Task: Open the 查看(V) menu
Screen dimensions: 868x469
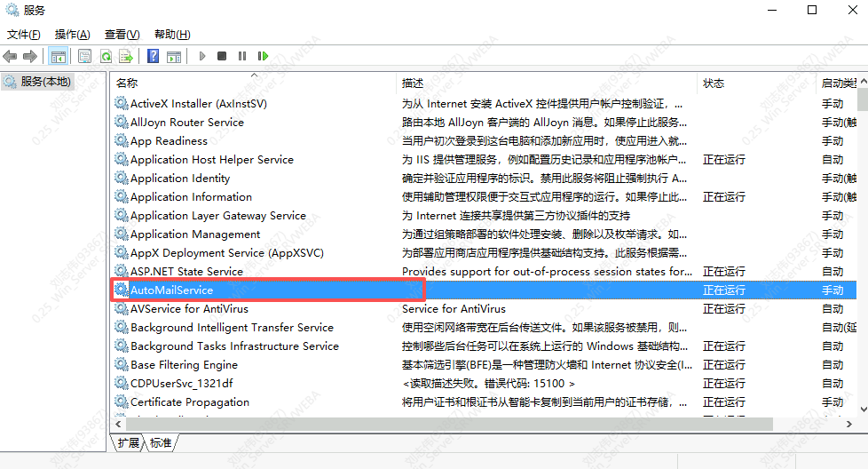Action: pos(122,35)
